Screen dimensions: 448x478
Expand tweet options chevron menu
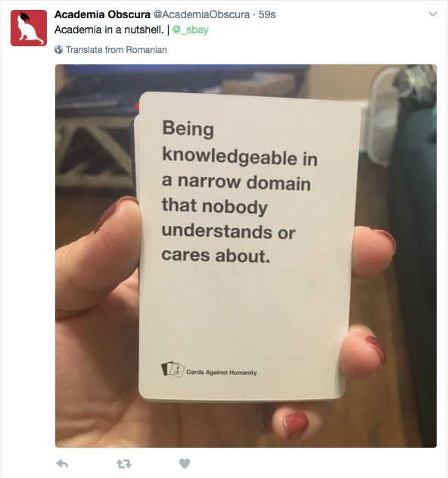tap(433, 14)
